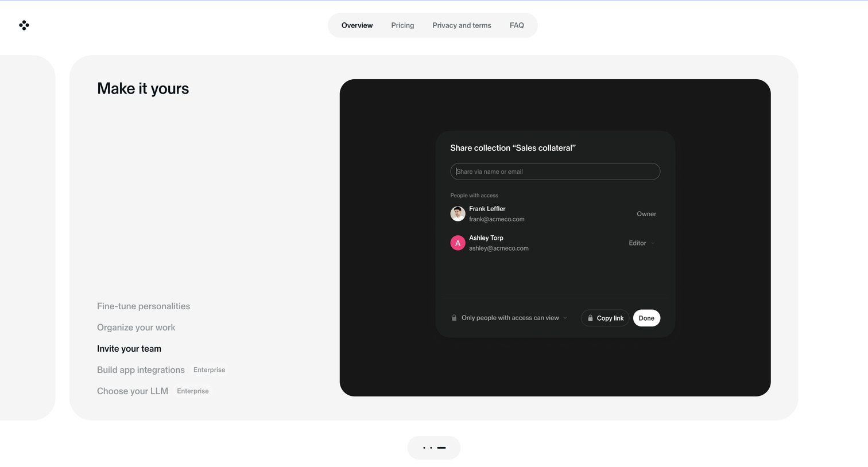
Task: Click the Ashley Torp name
Action: [x=486, y=238]
